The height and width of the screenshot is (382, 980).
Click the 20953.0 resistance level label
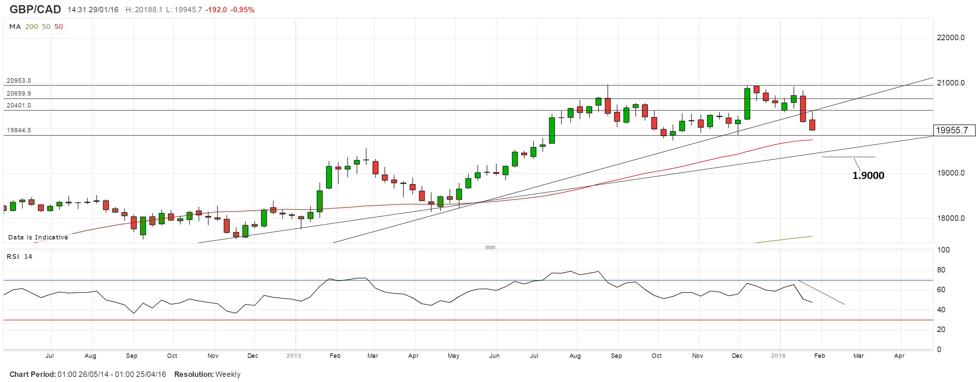point(19,81)
